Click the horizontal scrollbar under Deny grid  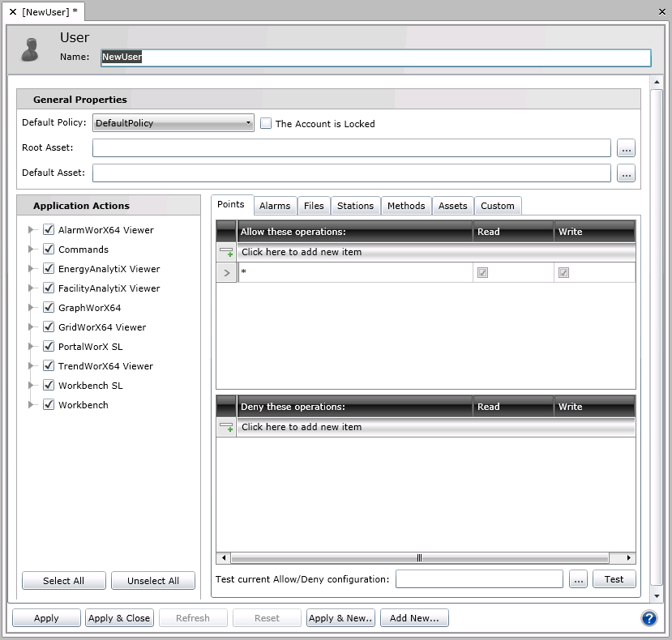419,558
